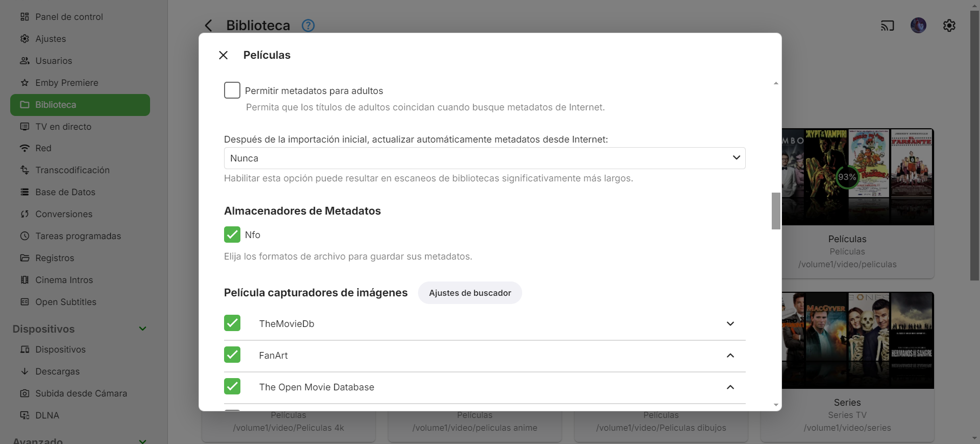
Task: Open the Series library thumbnail
Action: click(857, 340)
